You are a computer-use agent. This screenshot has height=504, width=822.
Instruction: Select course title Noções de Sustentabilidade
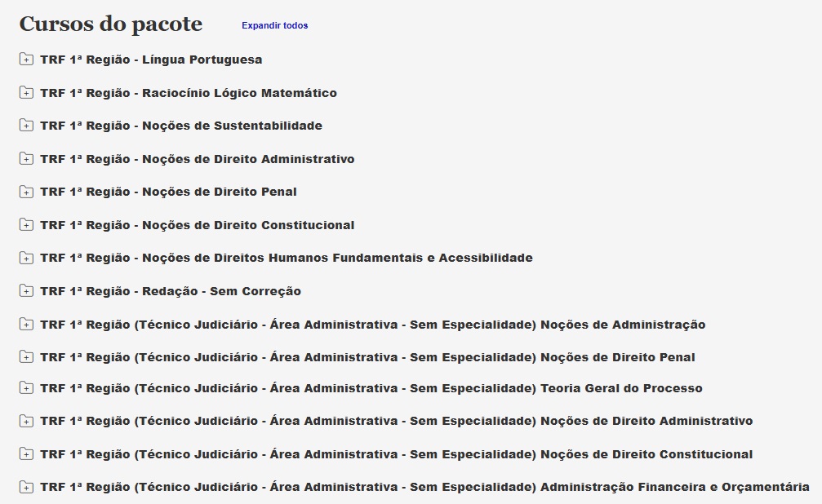click(x=181, y=126)
